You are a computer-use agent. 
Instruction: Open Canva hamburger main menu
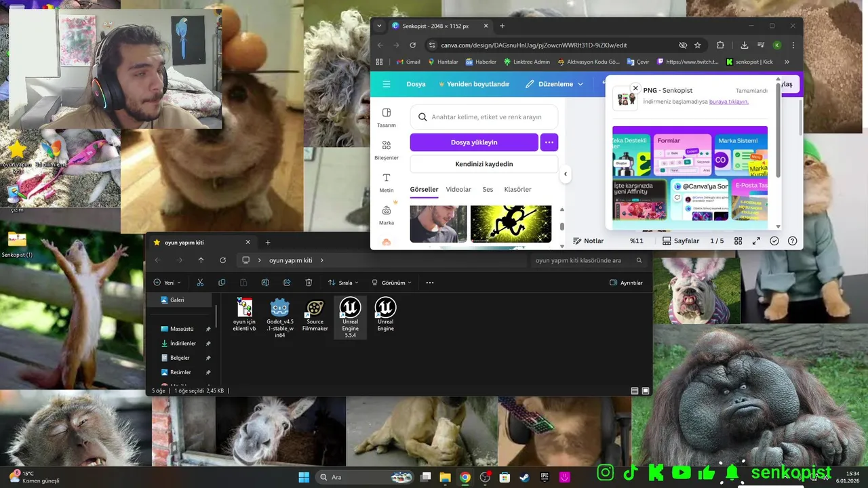coord(387,84)
